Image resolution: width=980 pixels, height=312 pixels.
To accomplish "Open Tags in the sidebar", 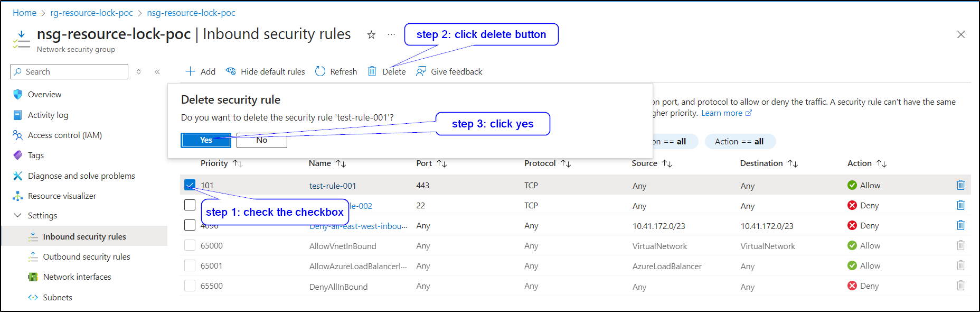I will (x=35, y=155).
